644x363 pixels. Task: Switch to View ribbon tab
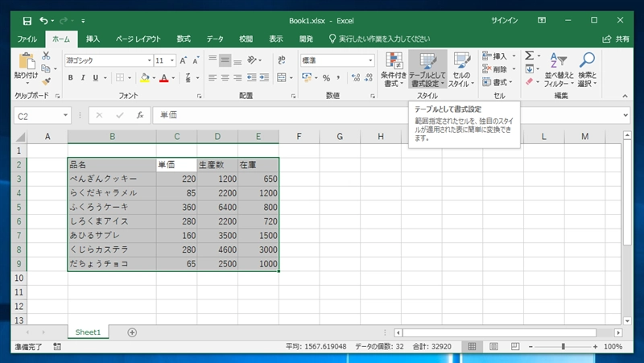(x=276, y=39)
